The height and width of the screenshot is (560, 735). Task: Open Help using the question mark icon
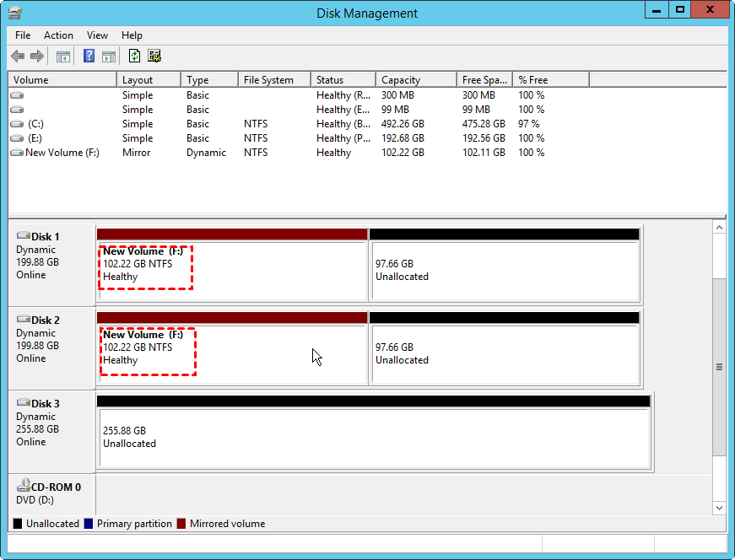click(x=89, y=56)
